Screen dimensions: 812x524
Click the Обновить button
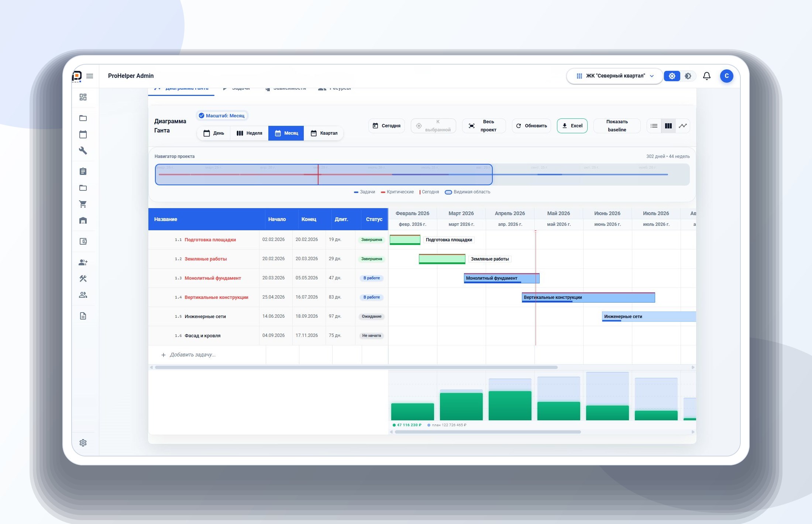pos(531,126)
